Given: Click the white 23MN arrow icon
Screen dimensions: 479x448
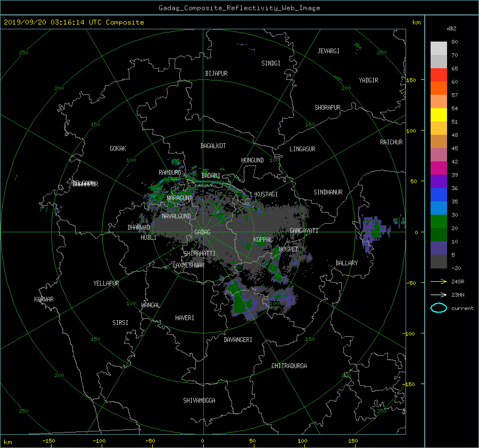Looking at the screenshot, I should (439, 295).
